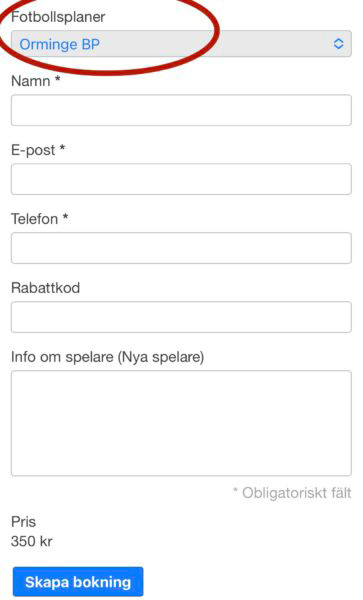Focus the Namn text field

(181, 110)
